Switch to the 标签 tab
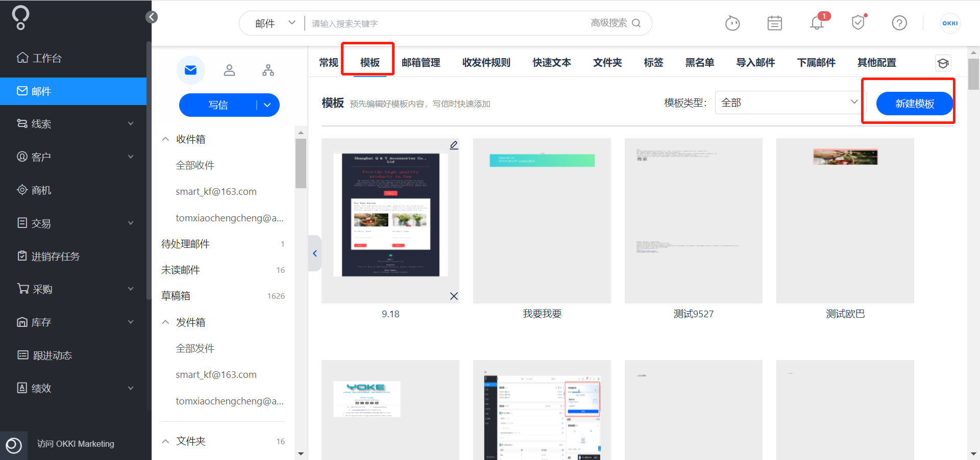 tap(653, 63)
